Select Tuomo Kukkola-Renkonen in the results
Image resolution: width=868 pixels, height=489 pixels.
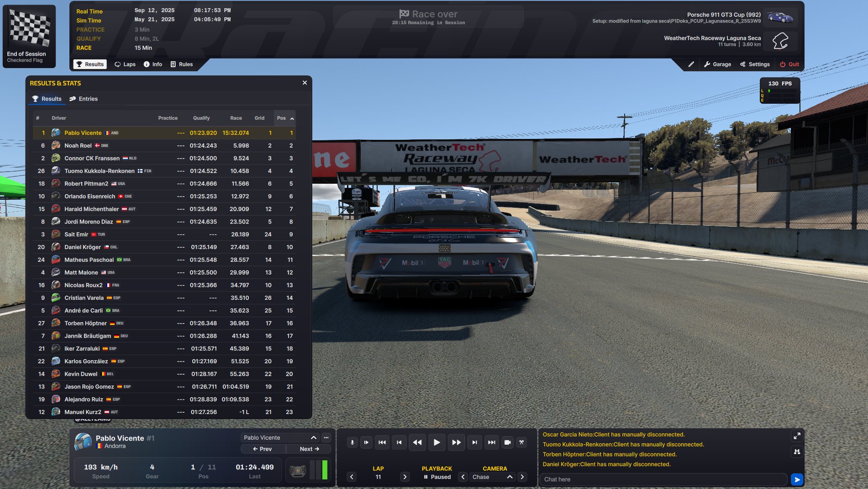click(164, 171)
